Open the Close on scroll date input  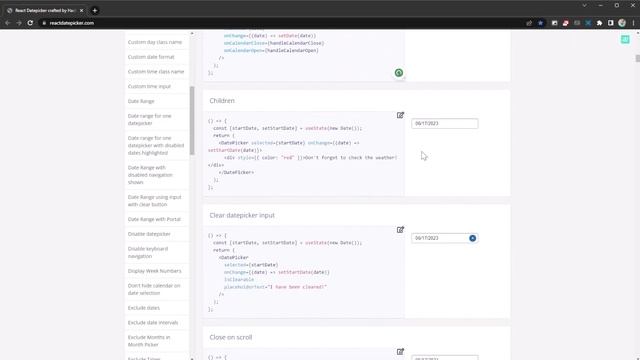tap(444, 358)
